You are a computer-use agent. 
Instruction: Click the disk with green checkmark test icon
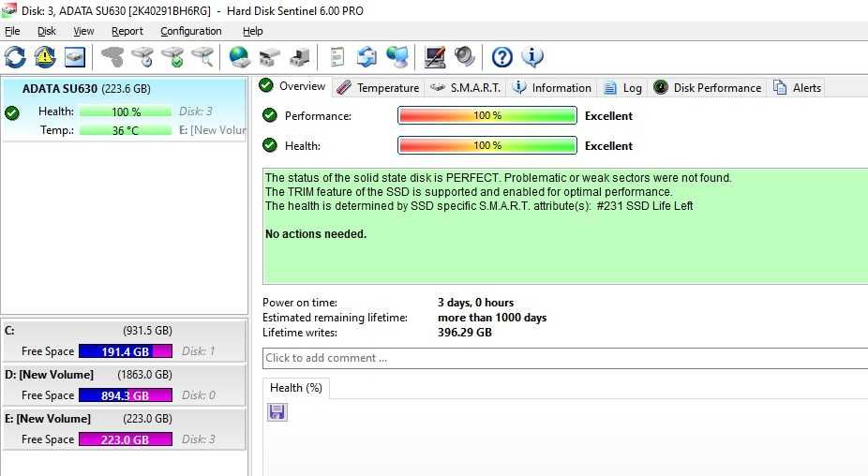pyautogui.click(x=172, y=57)
